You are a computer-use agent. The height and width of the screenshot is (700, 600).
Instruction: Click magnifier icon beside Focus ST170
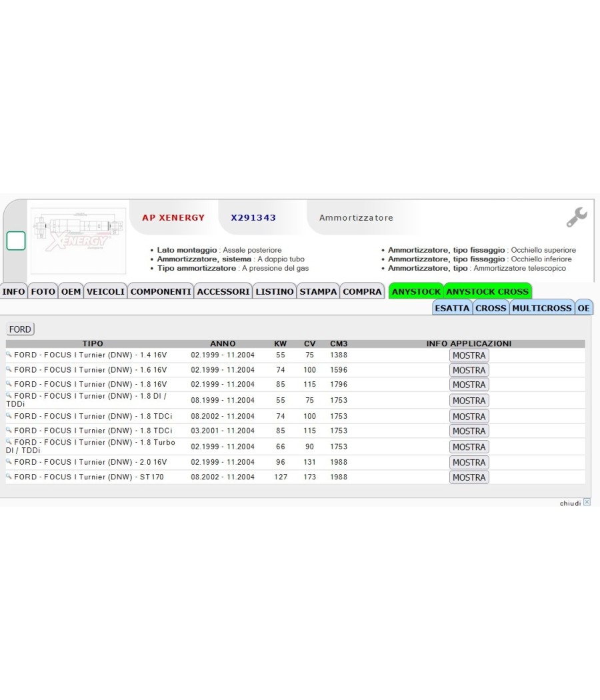(9, 477)
